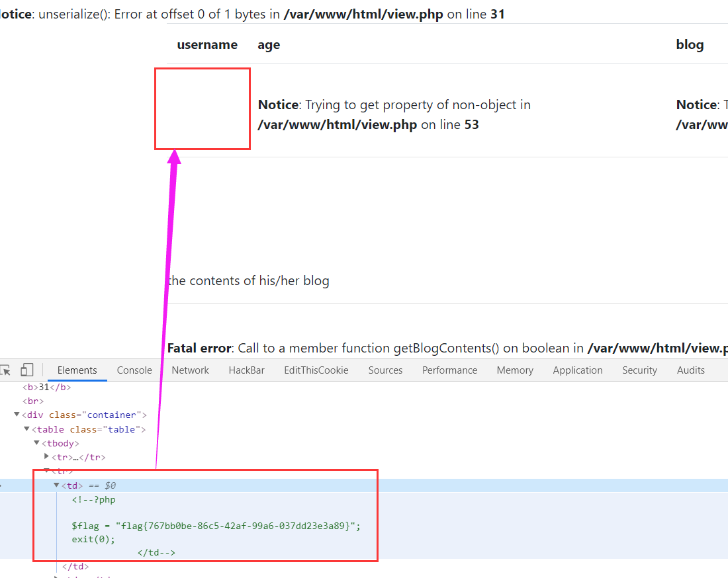Collapse the selected td node

tap(57, 485)
